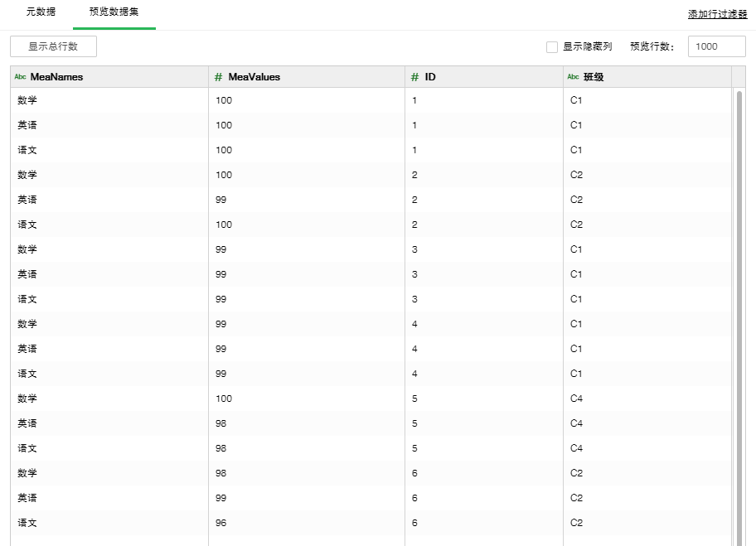Click the C4 cell in the 英语 row
The width and height of the screenshot is (756, 546).
click(576, 423)
